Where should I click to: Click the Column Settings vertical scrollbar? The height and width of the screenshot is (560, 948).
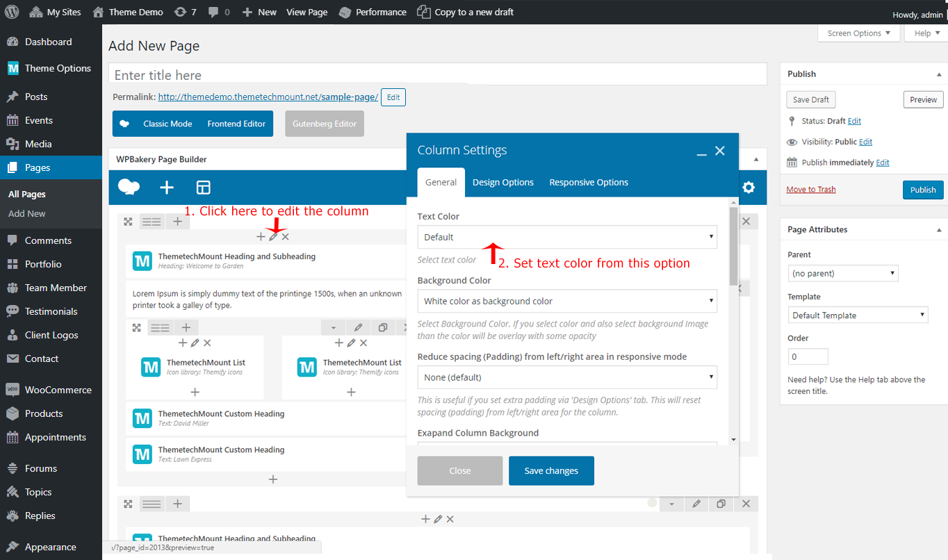pos(733,247)
